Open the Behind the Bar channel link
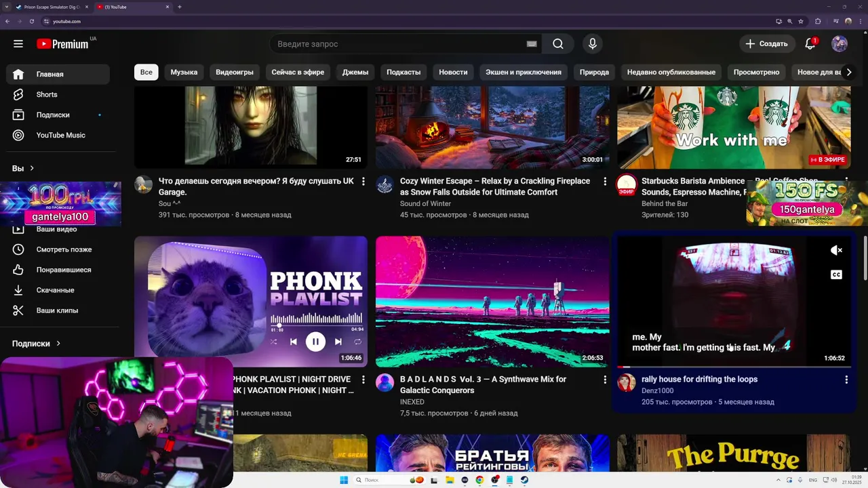Screen dimensions: 868x488 (665, 204)
